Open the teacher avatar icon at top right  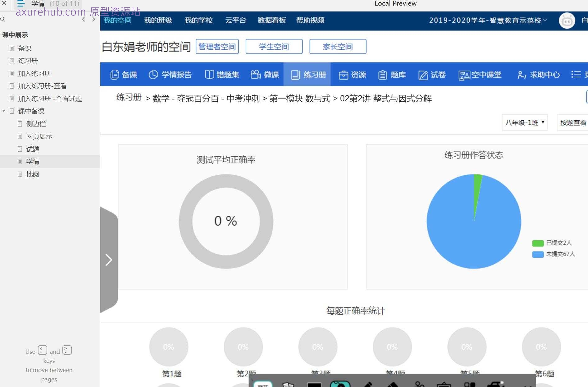(567, 21)
